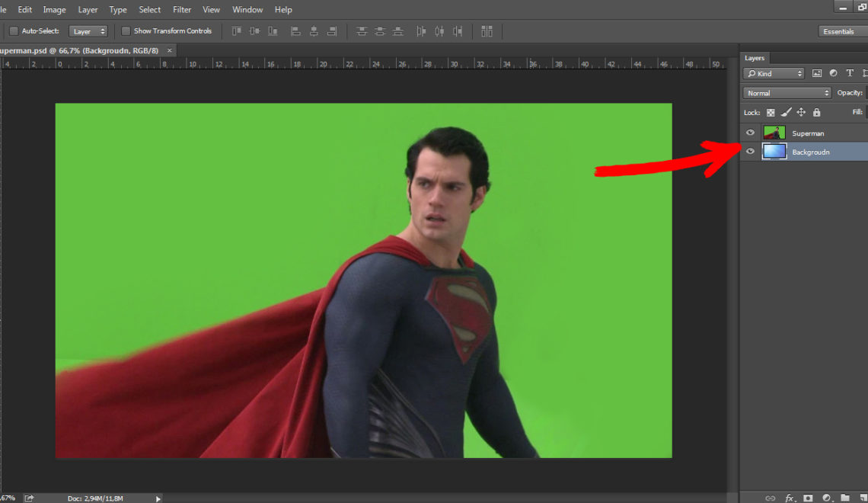Open the Filter menu
Screen dimensions: 868x503
(181, 9)
